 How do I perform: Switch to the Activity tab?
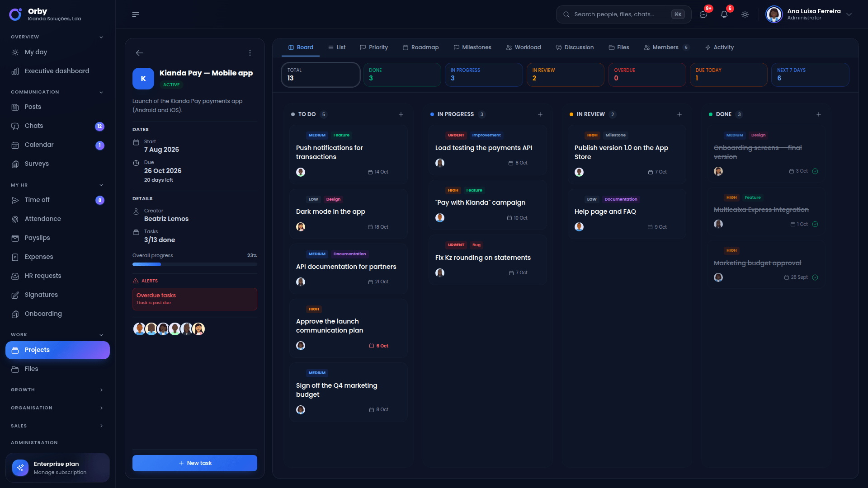click(x=719, y=47)
